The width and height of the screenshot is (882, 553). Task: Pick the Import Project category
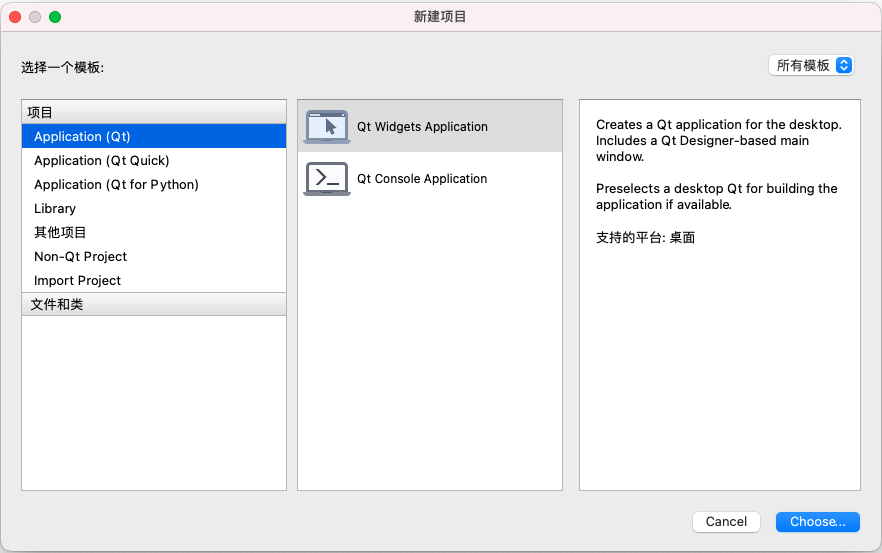click(x=154, y=280)
